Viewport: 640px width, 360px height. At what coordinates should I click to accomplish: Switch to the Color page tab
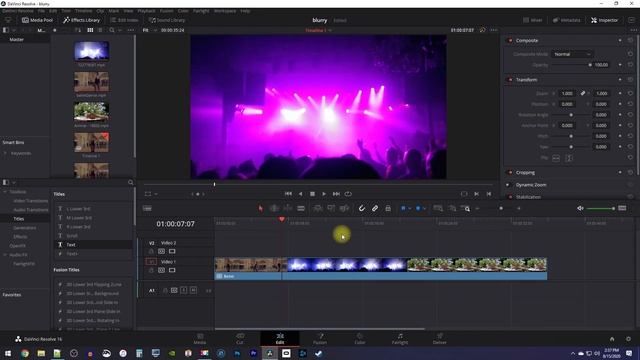pyautogui.click(x=360, y=339)
